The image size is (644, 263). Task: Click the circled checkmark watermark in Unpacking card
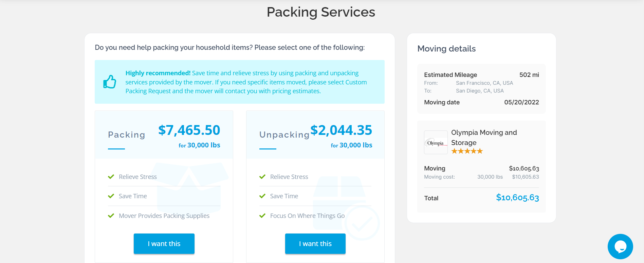point(361,222)
